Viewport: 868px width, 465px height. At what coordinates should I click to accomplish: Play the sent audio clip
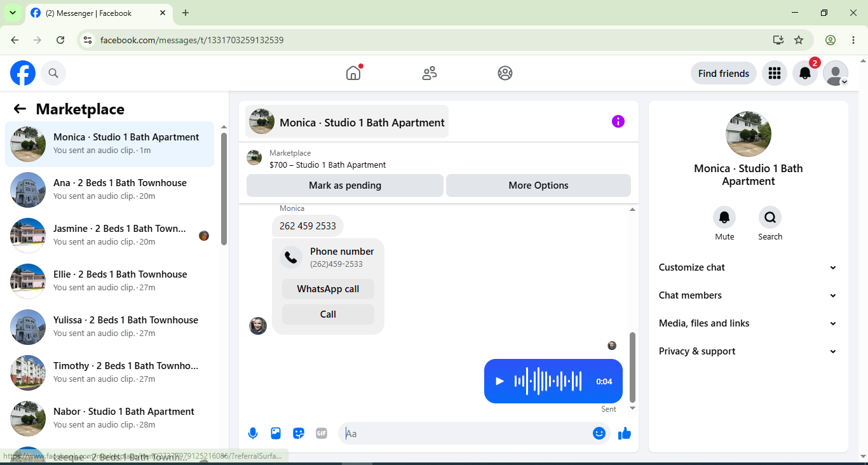(499, 381)
